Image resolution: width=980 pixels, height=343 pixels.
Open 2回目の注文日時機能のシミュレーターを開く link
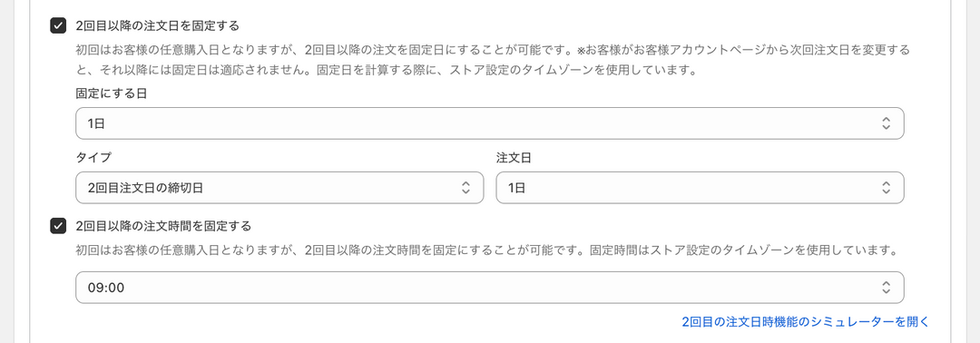tap(806, 322)
